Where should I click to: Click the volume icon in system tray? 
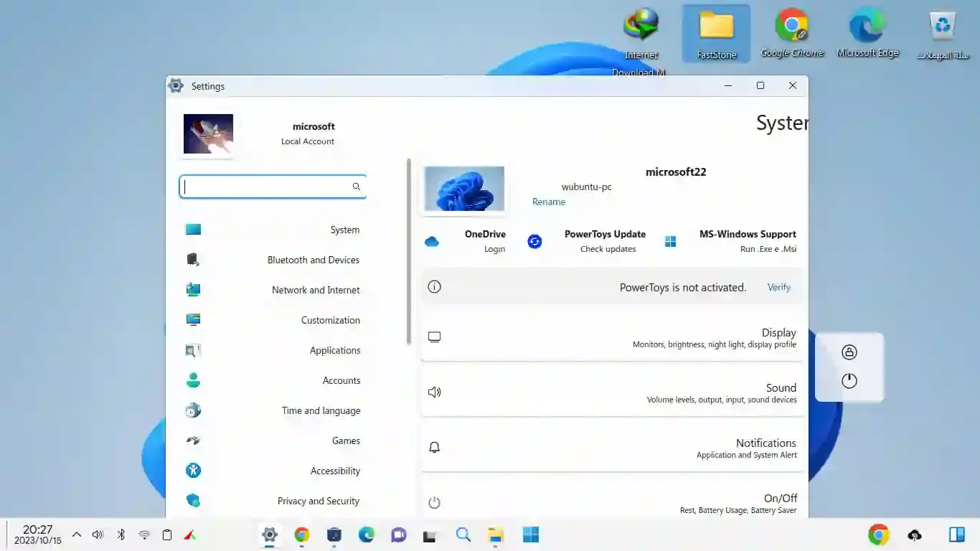pos(98,534)
